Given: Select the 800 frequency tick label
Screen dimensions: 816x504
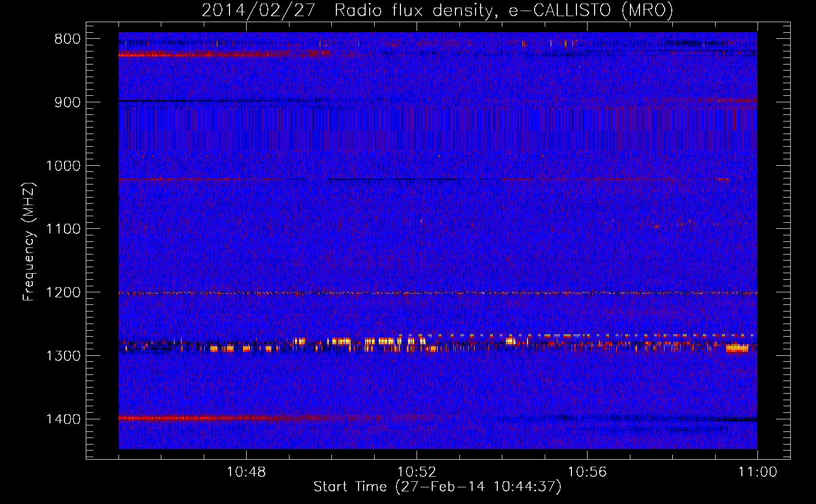Looking at the screenshot, I should point(67,39).
